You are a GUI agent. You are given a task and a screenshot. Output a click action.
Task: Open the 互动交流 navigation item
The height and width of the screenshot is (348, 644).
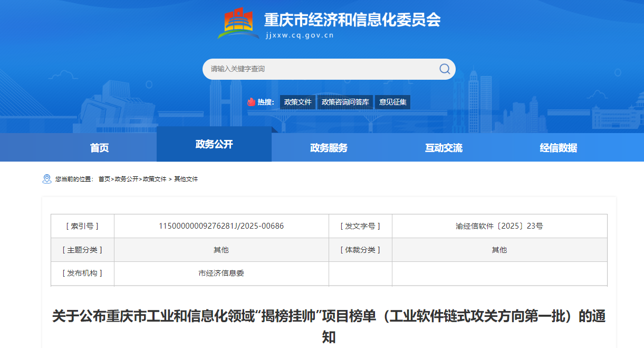444,148
